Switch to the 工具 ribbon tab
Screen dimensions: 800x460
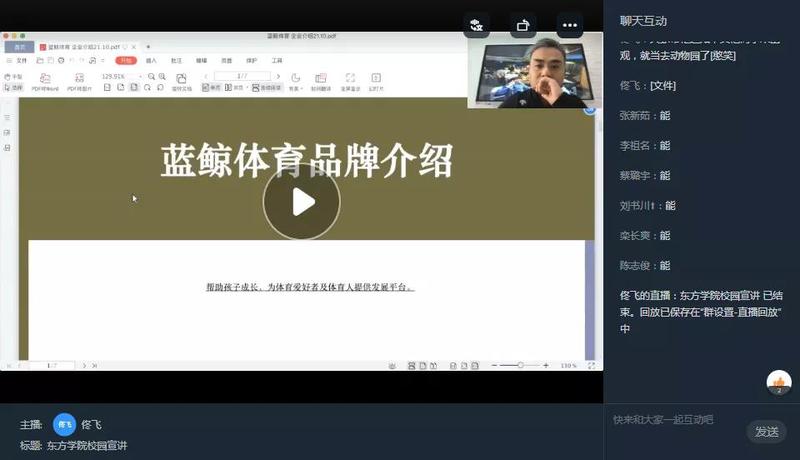pos(277,60)
